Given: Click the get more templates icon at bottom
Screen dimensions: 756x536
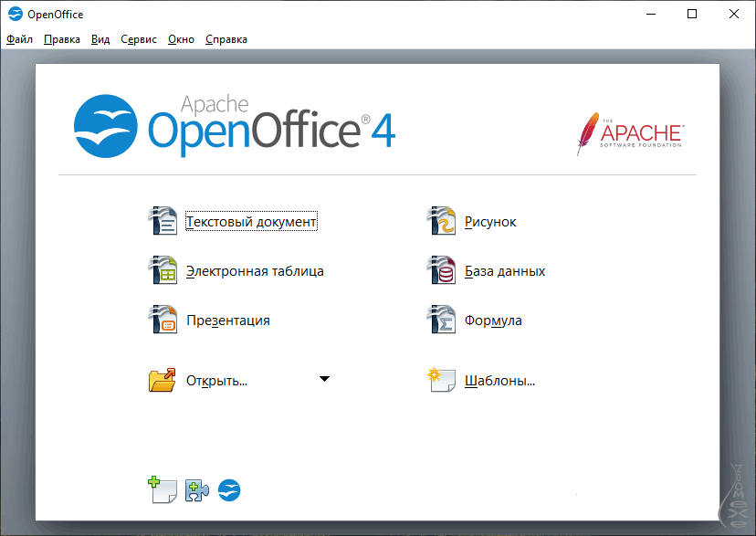Looking at the screenshot, I should click(163, 489).
